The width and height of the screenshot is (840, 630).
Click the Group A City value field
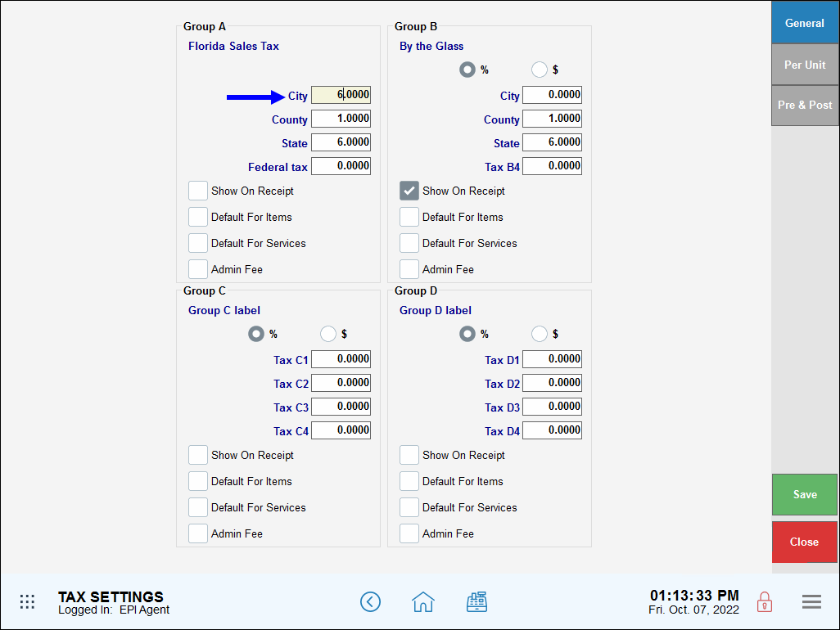pos(341,95)
